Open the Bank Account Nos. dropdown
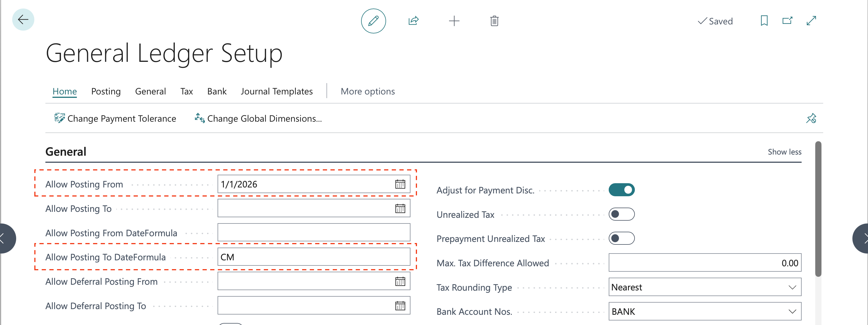This screenshot has width=868, height=325. tap(792, 311)
